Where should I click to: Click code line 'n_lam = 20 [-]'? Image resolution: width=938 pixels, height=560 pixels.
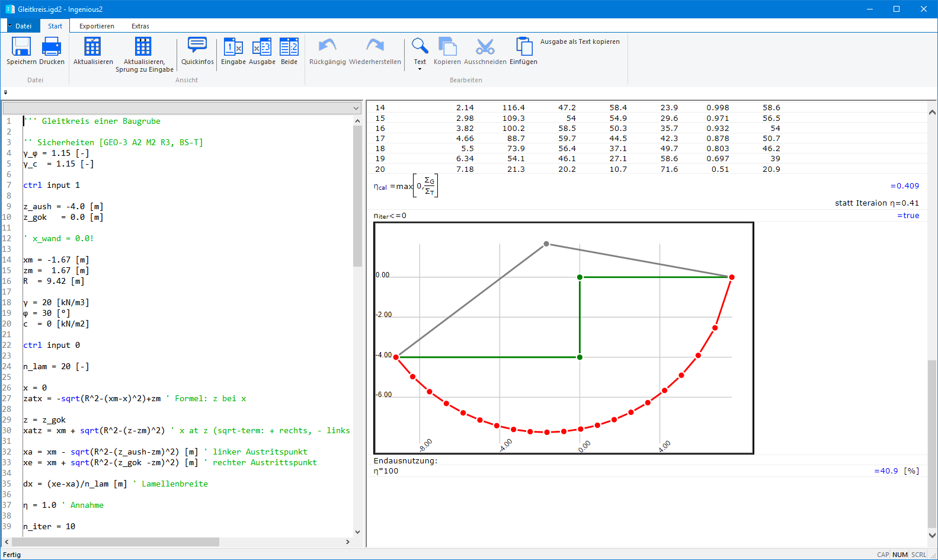(x=56, y=366)
